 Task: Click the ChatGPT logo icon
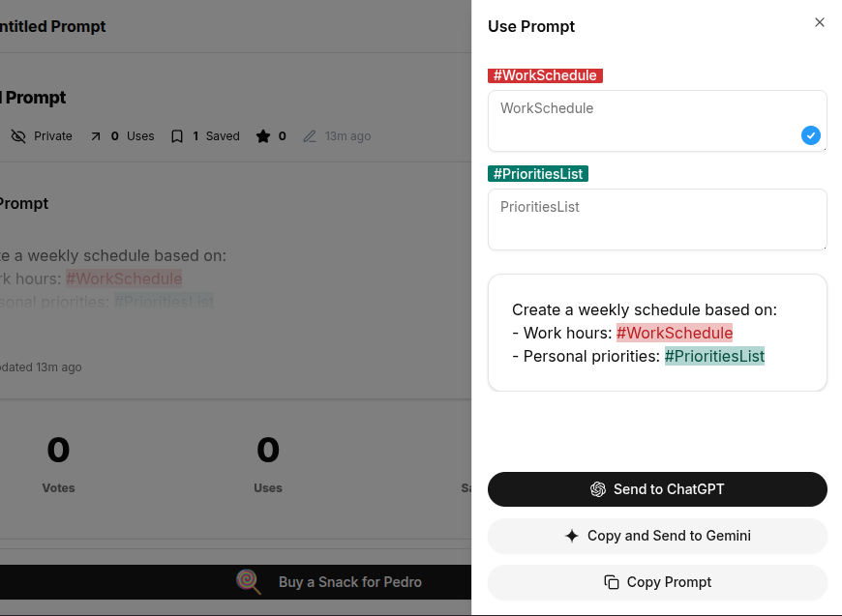tap(598, 489)
